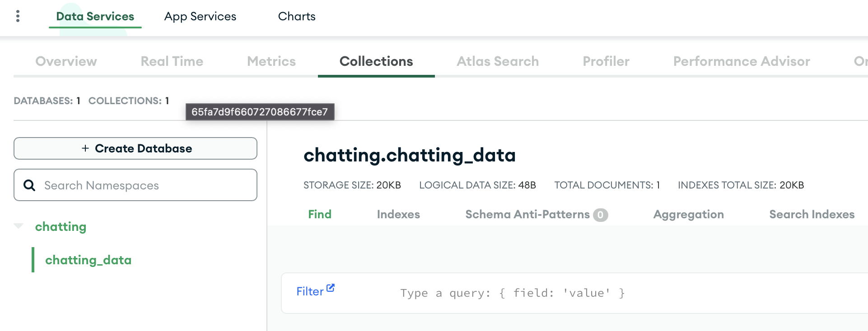Open the App Services tab
Image resolution: width=868 pixels, height=331 pixels.
tap(200, 17)
